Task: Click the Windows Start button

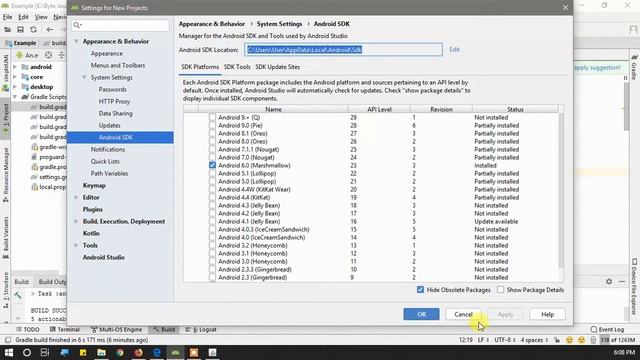Action: [9, 352]
